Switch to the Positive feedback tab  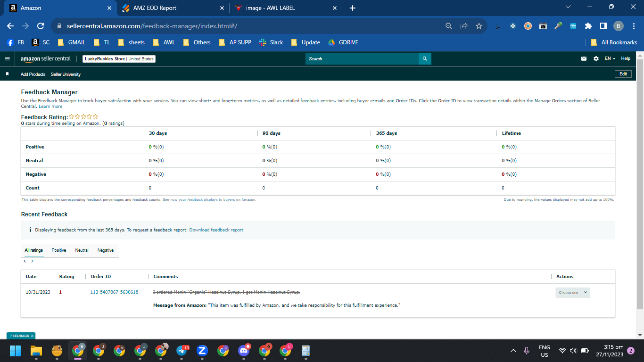point(59,250)
